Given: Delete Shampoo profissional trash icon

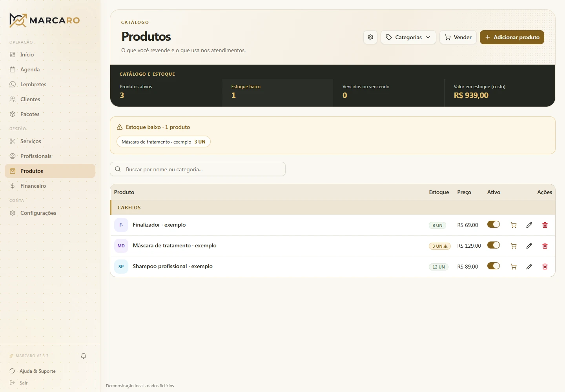Looking at the screenshot, I should pyautogui.click(x=545, y=267).
